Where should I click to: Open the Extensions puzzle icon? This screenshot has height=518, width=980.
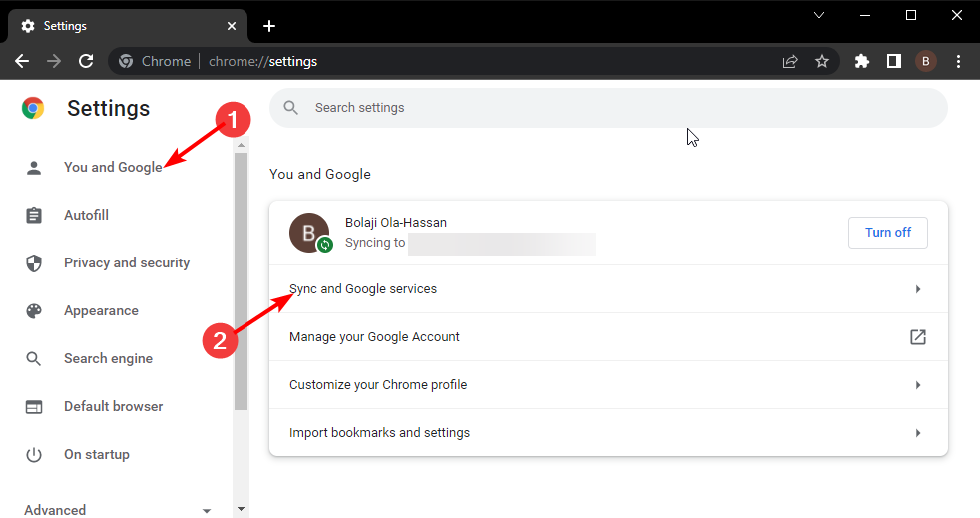[x=862, y=61]
